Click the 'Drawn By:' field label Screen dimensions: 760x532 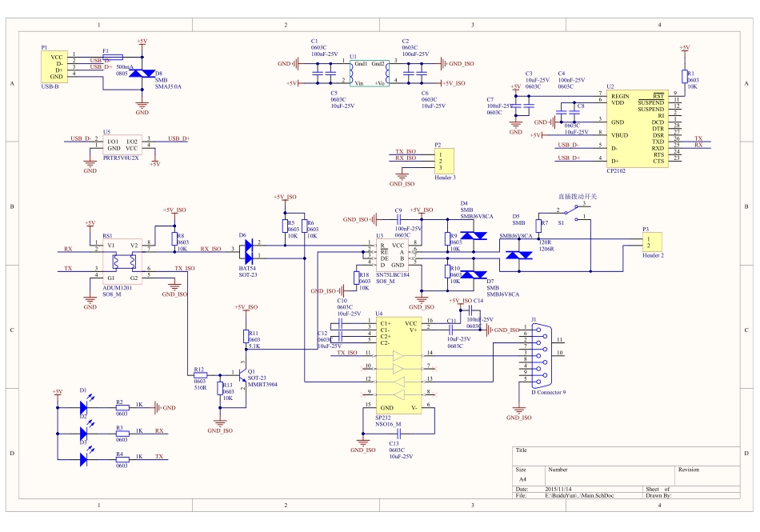pyautogui.click(x=658, y=496)
